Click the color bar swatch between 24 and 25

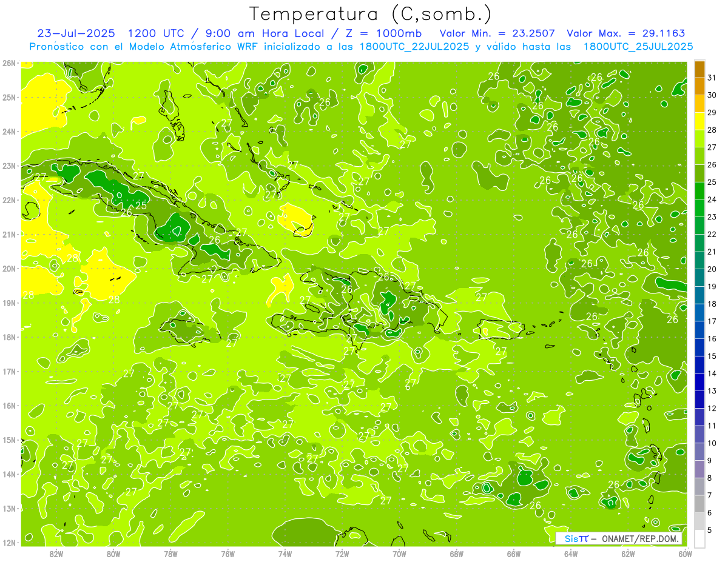click(699, 191)
